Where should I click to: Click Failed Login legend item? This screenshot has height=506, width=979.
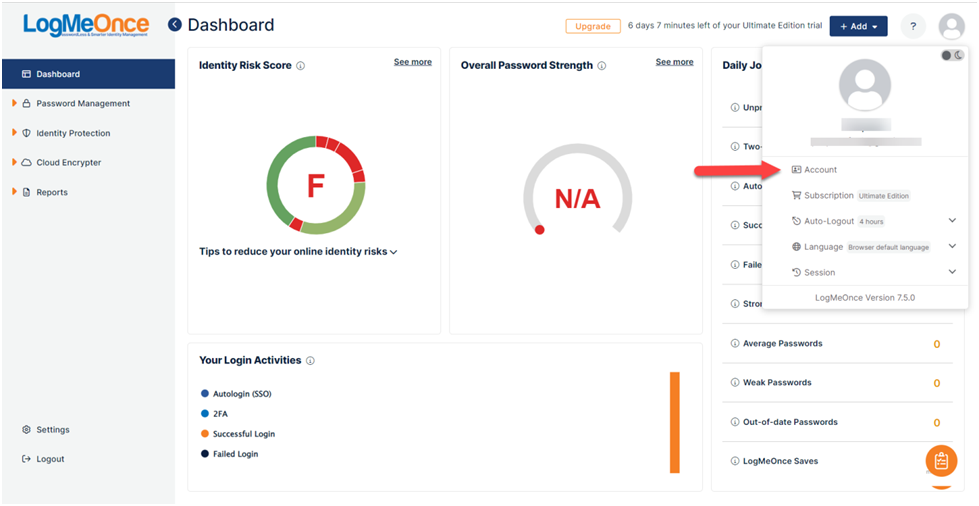229,454
